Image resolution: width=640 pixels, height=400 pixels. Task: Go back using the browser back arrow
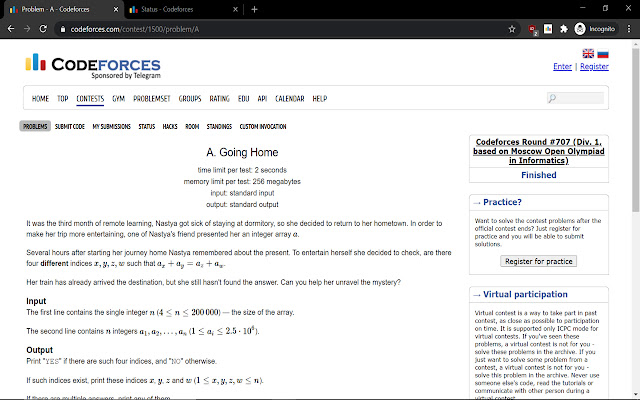tap(11, 29)
